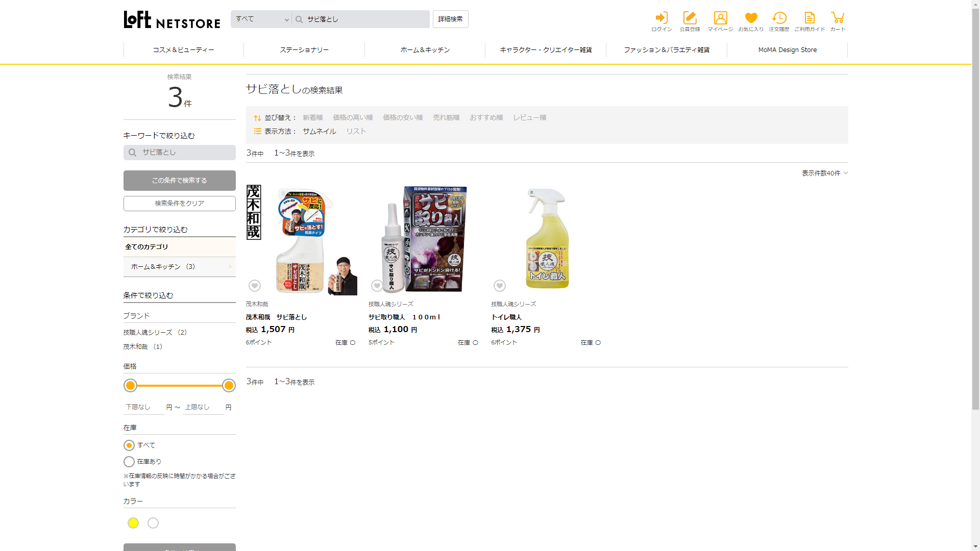Expand ホーム＆キッチン (3) category filter
Image resolution: width=980 pixels, height=551 pixels.
tap(179, 267)
